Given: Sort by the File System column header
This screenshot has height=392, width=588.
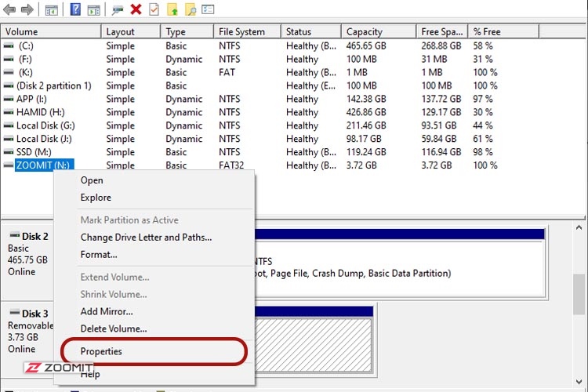Looking at the screenshot, I should pyautogui.click(x=241, y=32).
